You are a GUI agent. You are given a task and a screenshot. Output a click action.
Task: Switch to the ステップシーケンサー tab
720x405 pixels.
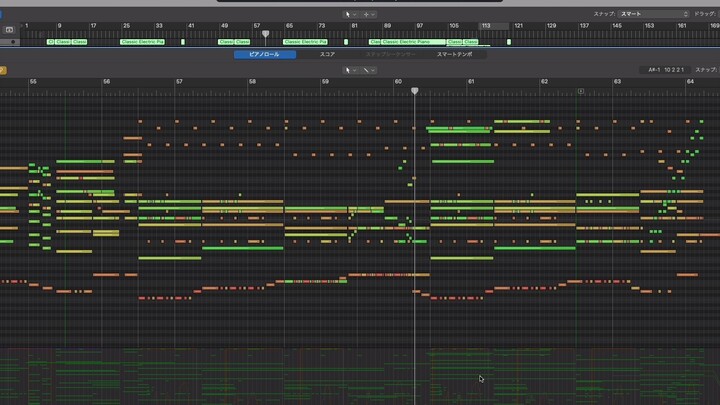(x=390, y=54)
